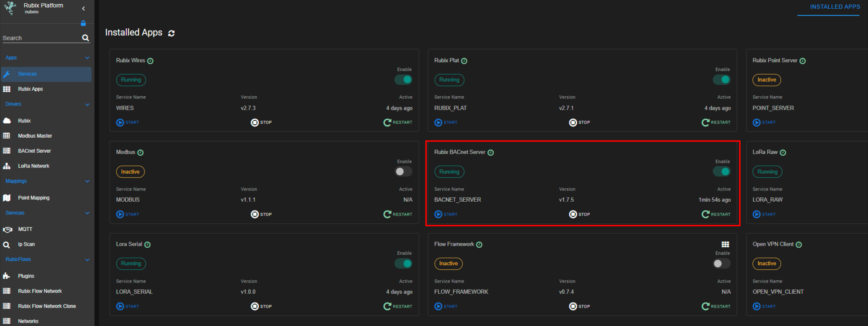The height and width of the screenshot is (326, 868).
Task: Restart the LORA_SERIAL service
Action: [x=398, y=306]
